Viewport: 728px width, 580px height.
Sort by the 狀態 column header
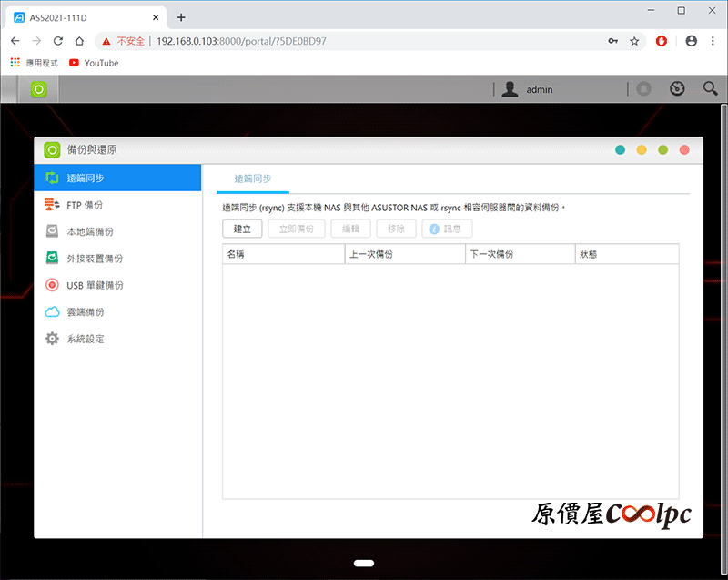tap(627, 254)
